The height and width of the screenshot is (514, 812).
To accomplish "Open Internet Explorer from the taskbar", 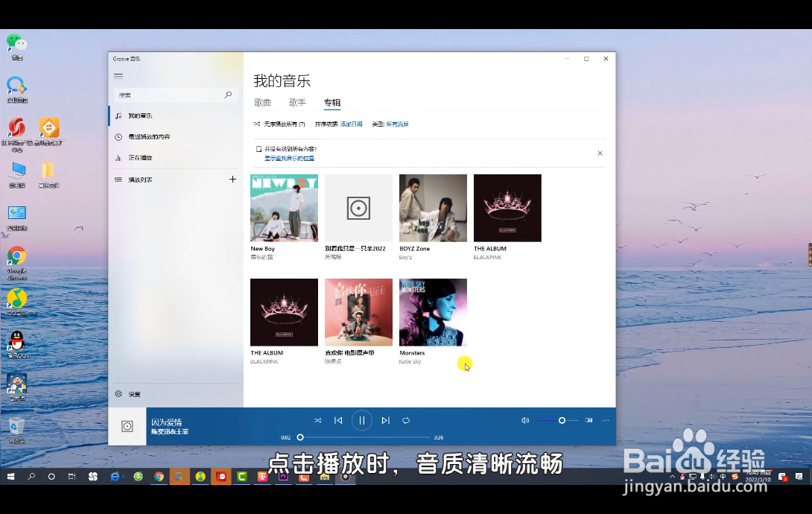I will pyautogui.click(x=115, y=477).
